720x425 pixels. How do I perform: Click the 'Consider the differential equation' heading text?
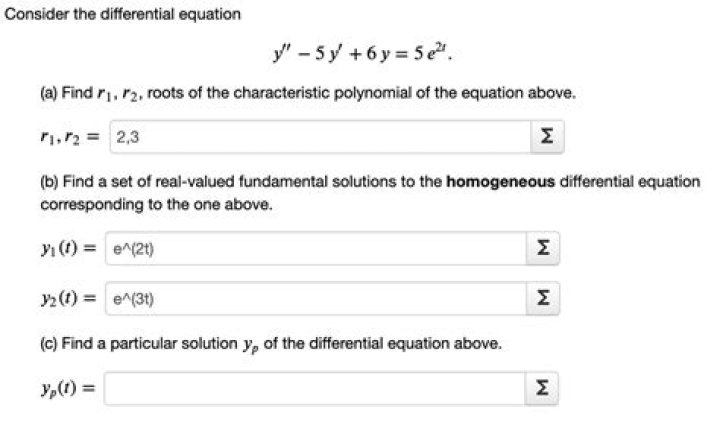(x=123, y=14)
